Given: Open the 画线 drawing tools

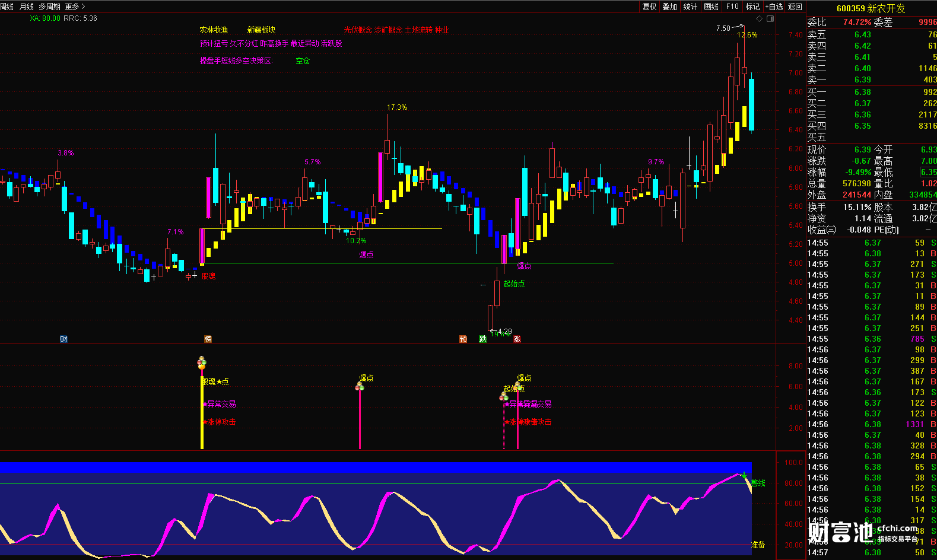Looking at the screenshot, I should click(711, 7).
